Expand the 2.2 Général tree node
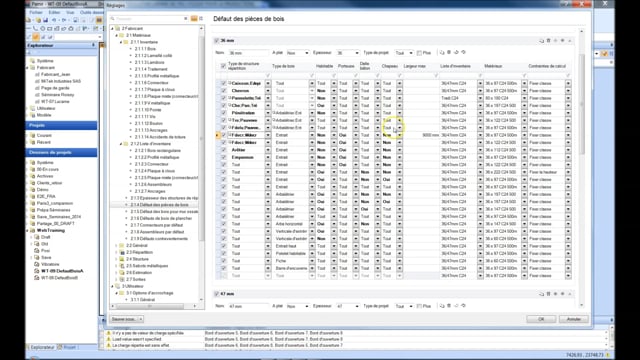This screenshot has width=640, height=360. pos(117,246)
